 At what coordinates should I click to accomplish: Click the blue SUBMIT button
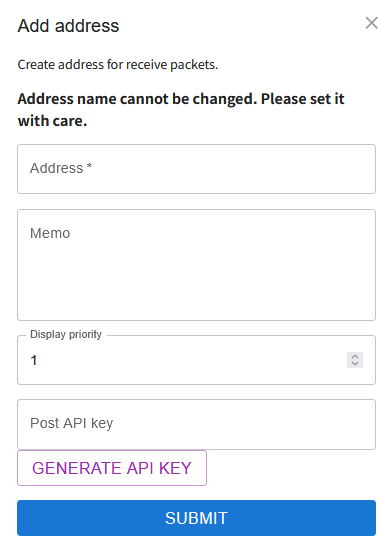(x=196, y=518)
